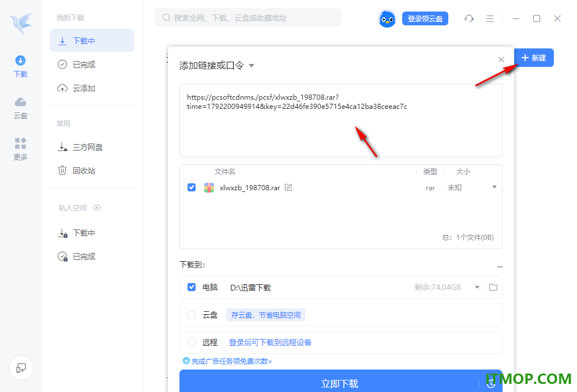The width and height of the screenshot is (577, 392).
Task: Open the download path dropdown
Action: [x=477, y=287]
